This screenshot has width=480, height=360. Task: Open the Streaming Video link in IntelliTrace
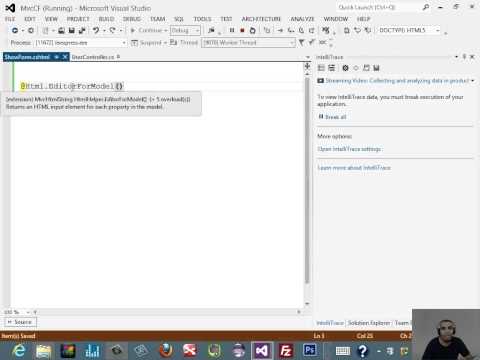point(397,81)
